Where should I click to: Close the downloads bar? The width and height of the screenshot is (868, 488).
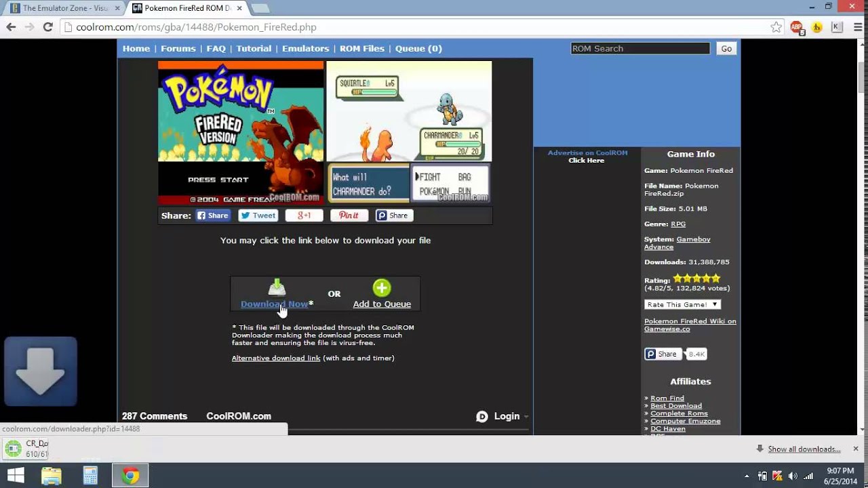[x=856, y=449]
